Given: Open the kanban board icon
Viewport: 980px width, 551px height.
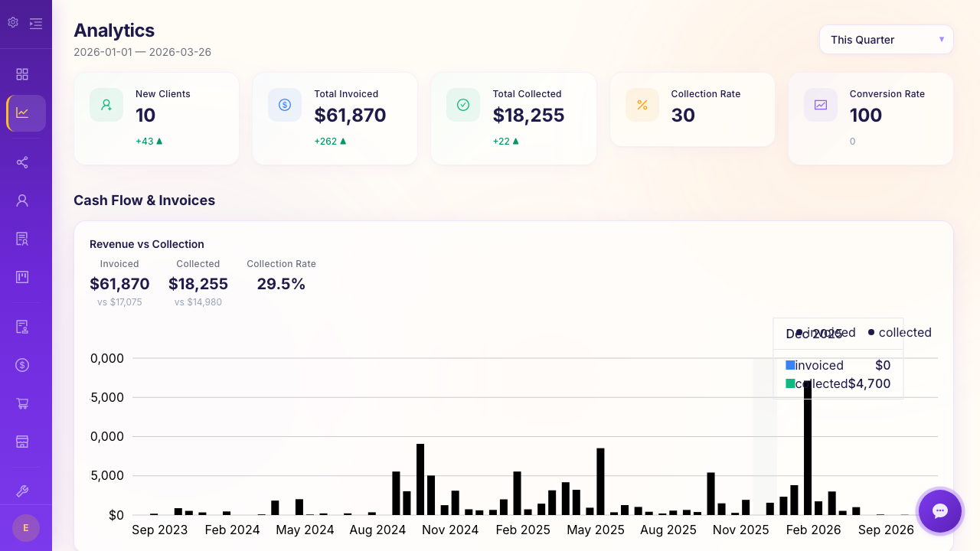Looking at the screenshot, I should pos(22,277).
